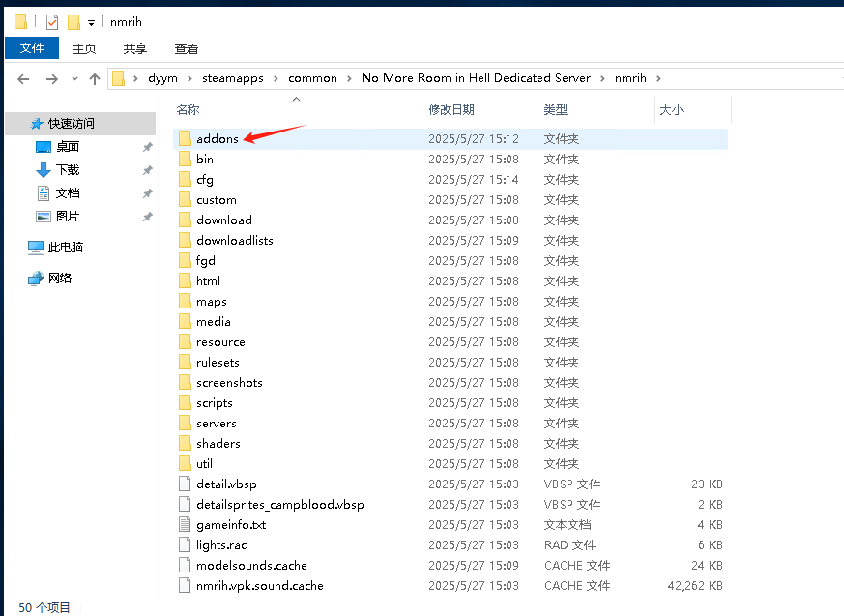Select the nmrih.vpk.sound.cache file
This screenshot has width=844, height=616.
pyautogui.click(x=259, y=586)
